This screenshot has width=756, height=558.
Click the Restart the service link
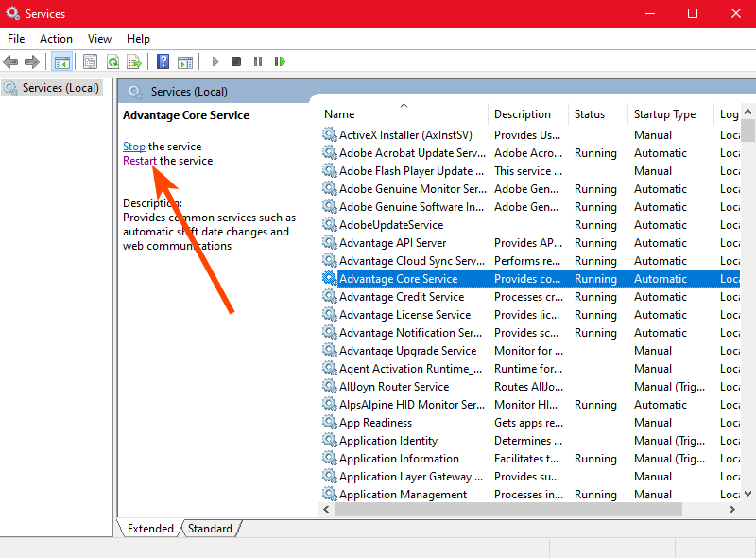click(x=140, y=161)
